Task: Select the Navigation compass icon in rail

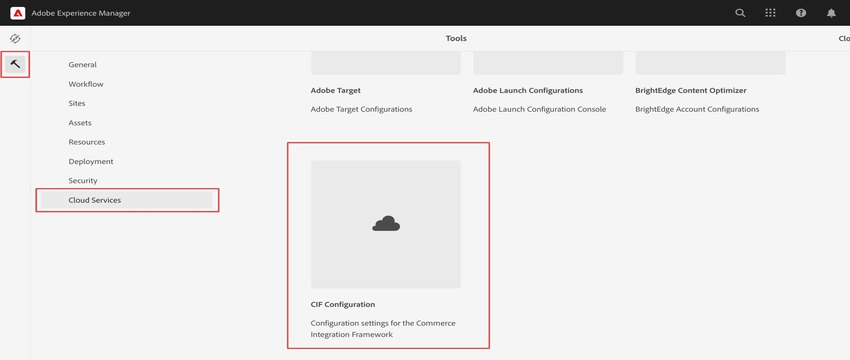Action: pos(15,38)
